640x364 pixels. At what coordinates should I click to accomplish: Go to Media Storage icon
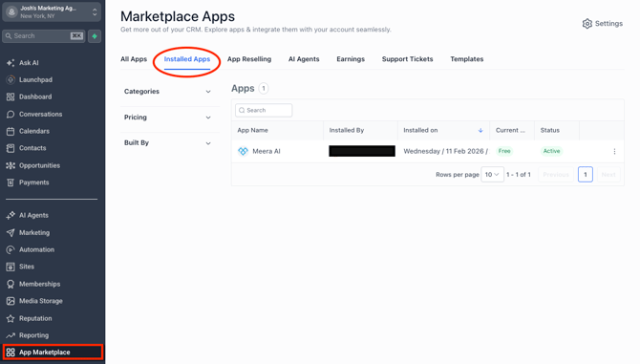coord(11,301)
